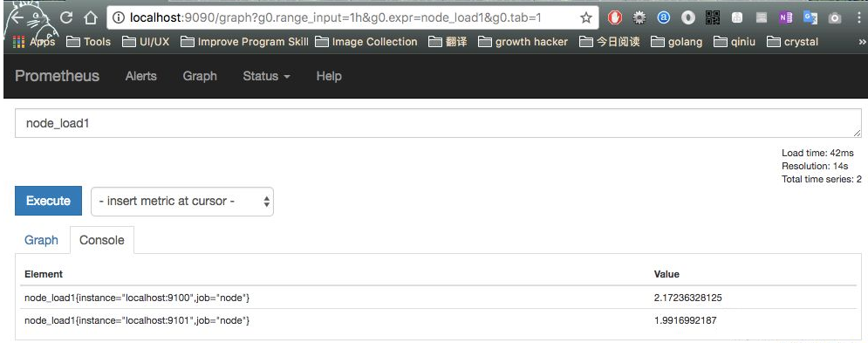The height and width of the screenshot is (343, 868).
Task: Open the Google Translate extension
Action: pyautogui.click(x=810, y=18)
